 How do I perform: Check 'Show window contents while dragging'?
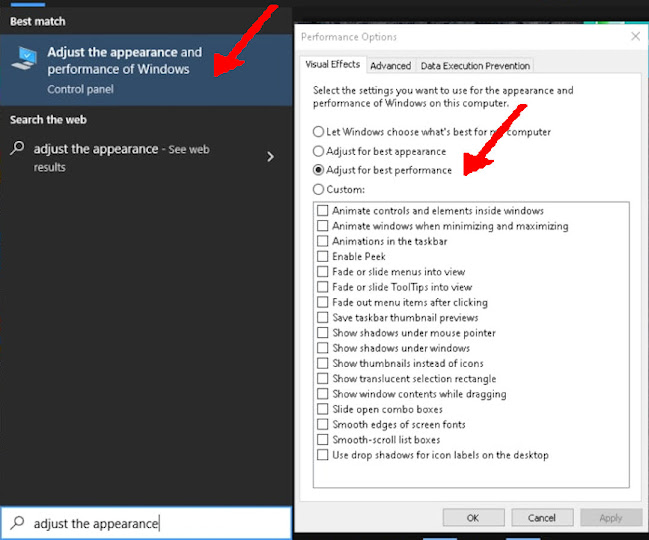click(322, 394)
